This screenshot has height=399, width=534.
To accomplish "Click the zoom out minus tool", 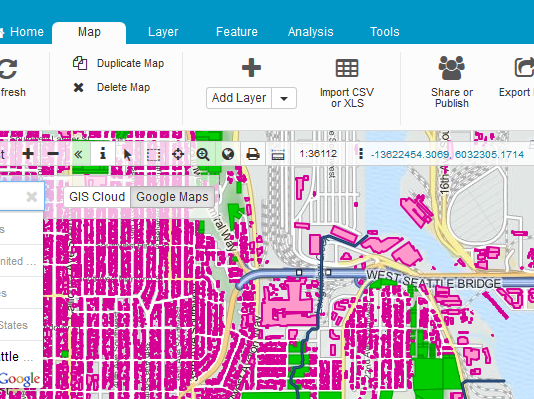I will [53, 154].
